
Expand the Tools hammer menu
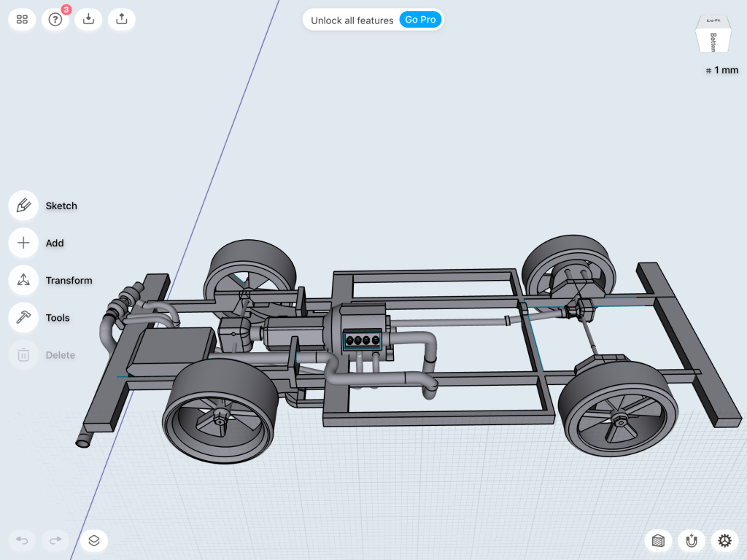[23, 317]
